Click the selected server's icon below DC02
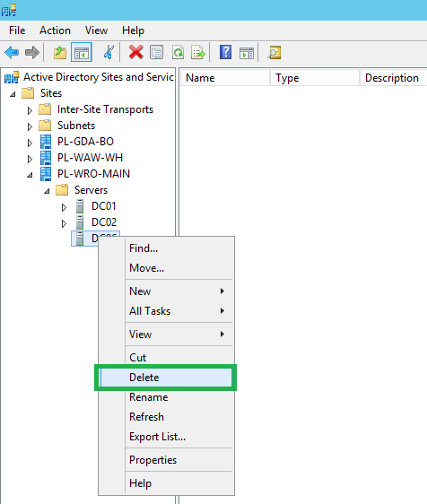 tap(80, 239)
